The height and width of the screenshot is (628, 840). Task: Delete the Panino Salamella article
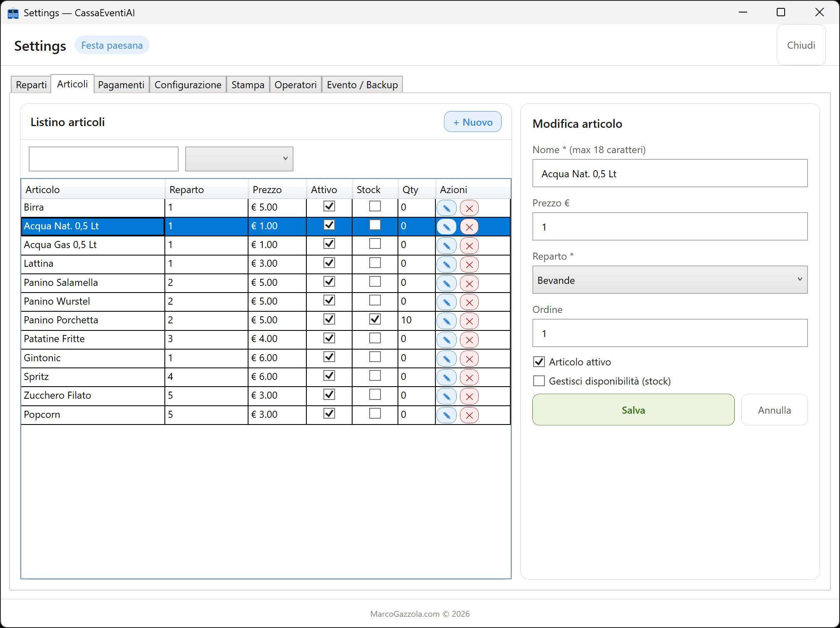tap(469, 283)
